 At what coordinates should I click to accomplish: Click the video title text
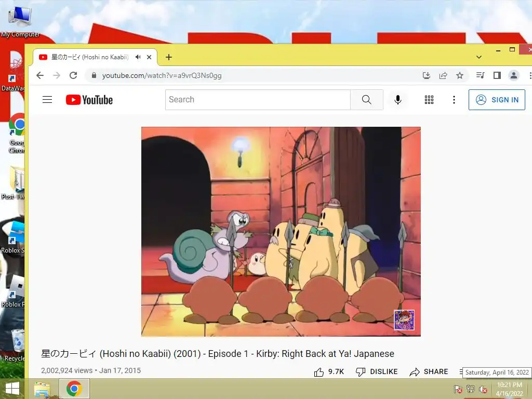218,353
